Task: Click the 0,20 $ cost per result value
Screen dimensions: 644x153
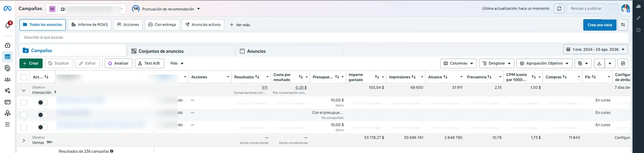Action: click(x=301, y=87)
